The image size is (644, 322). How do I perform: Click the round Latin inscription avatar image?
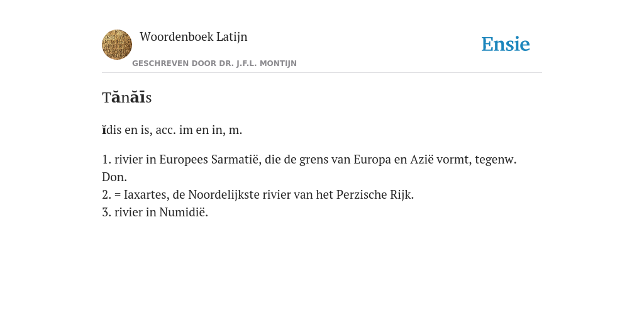(x=117, y=45)
